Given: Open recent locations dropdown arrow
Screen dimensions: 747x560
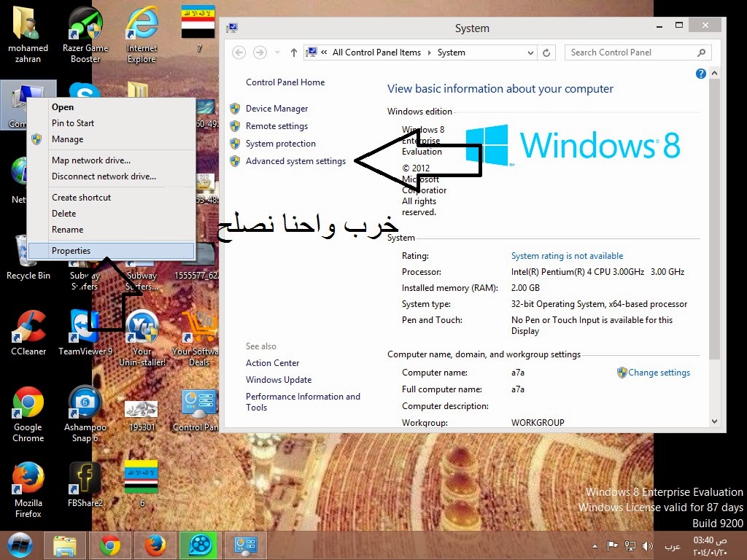Looking at the screenshot, I should pos(277,52).
